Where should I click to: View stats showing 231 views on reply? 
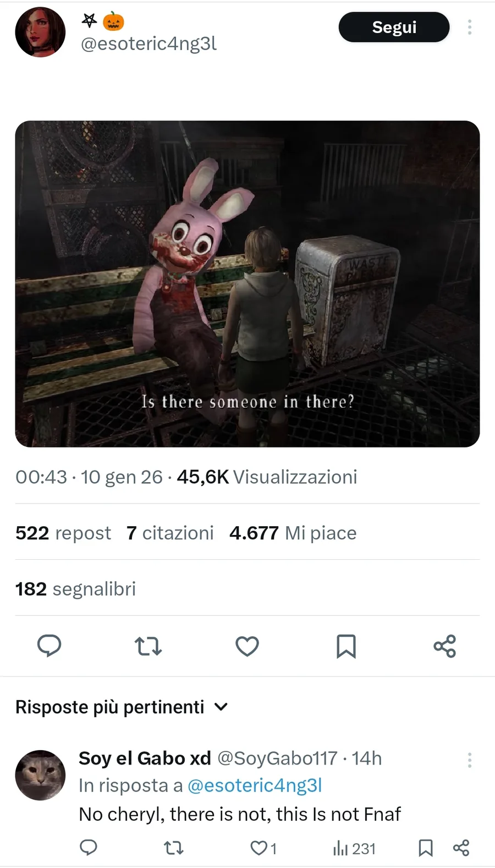pyautogui.click(x=354, y=848)
